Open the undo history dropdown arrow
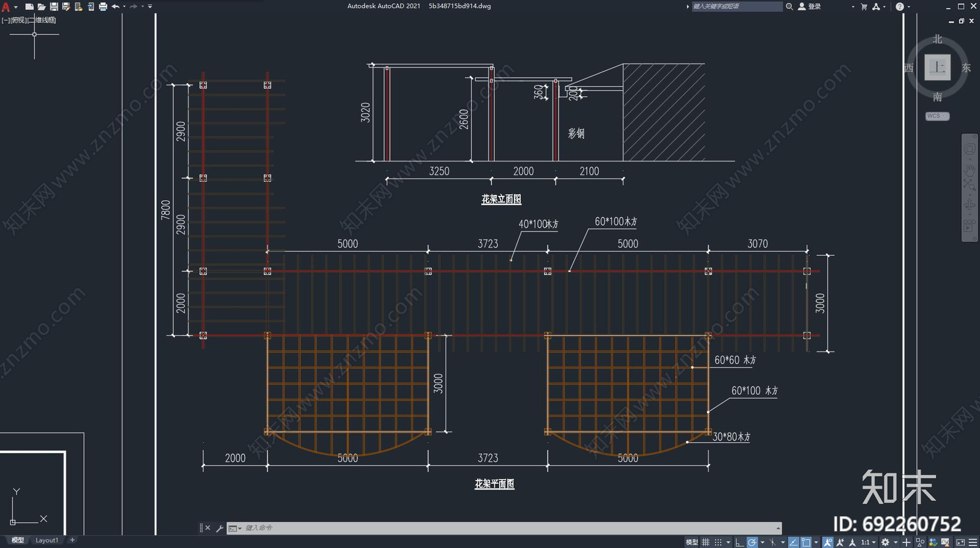The height and width of the screenshot is (548, 980). [x=124, y=7]
